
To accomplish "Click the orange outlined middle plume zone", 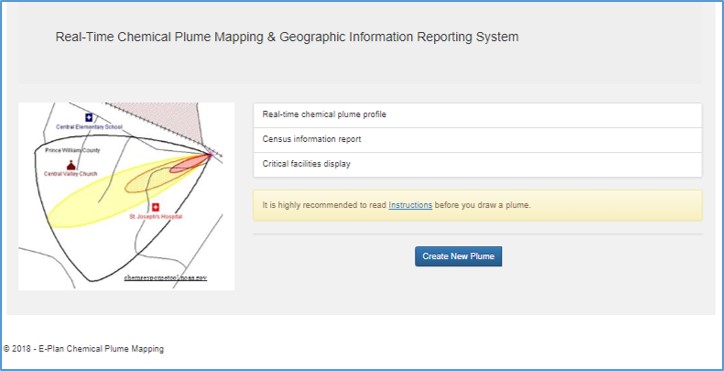I will 152,181.
